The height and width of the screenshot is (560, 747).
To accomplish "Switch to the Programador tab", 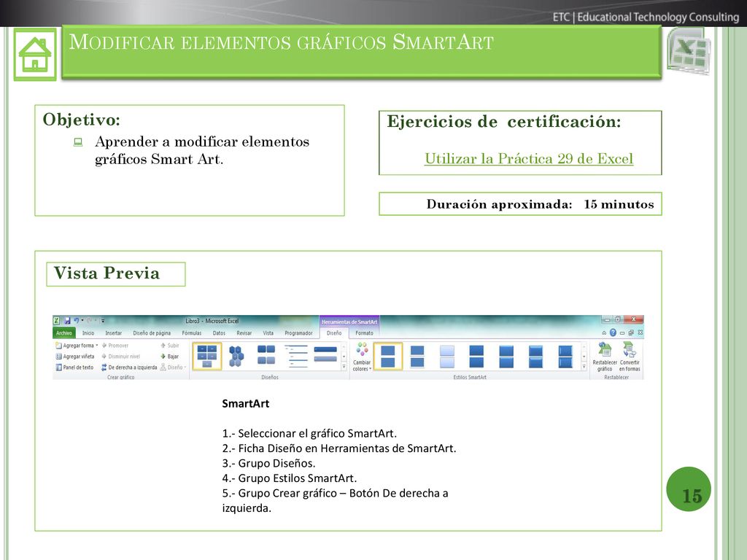I will [x=298, y=332].
